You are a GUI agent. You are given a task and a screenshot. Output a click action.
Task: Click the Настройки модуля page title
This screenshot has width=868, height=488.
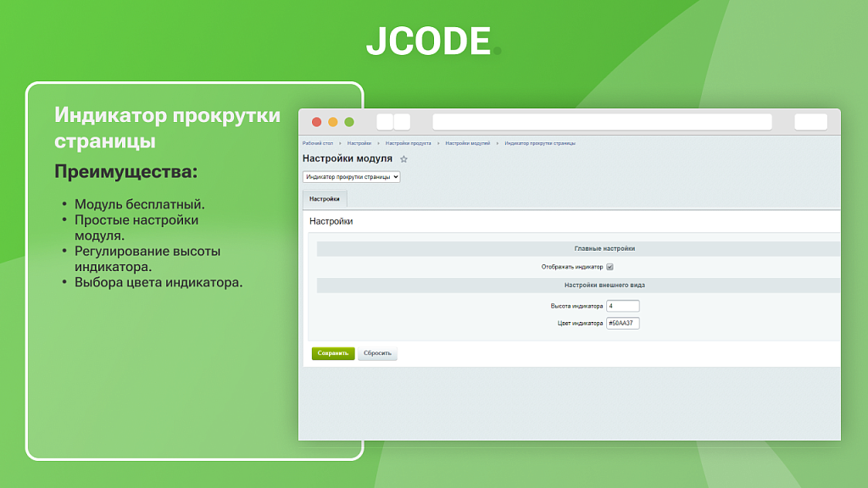pos(347,158)
